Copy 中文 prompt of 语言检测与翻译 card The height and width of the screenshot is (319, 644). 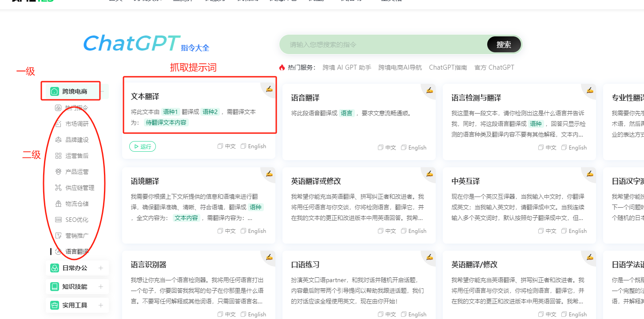(x=547, y=148)
